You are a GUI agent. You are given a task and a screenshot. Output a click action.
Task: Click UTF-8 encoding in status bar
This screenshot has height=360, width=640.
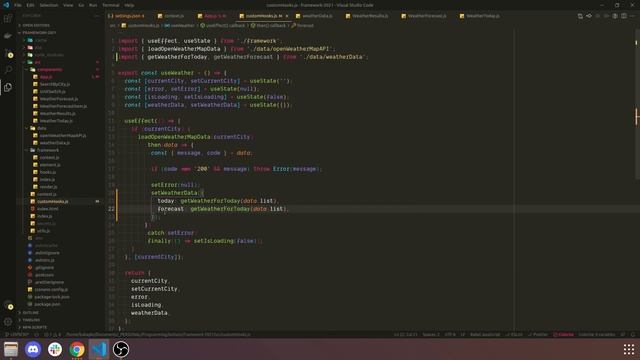click(x=450, y=335)
